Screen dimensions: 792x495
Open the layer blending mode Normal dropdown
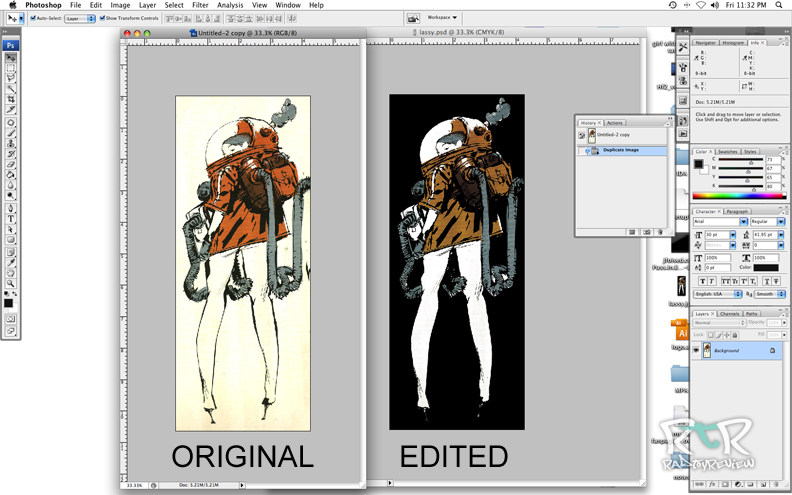tap(718, 323)
